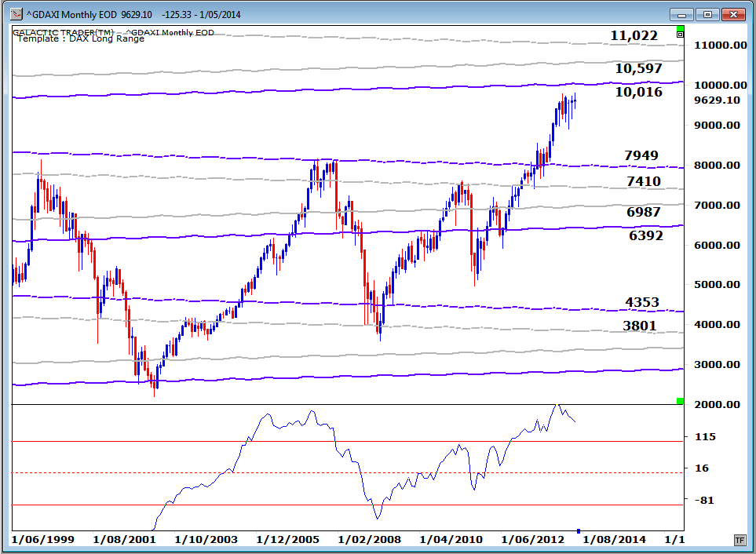Click the blue marker on the date axis
This screenshot has width=756, height=554.
(579, 531)
